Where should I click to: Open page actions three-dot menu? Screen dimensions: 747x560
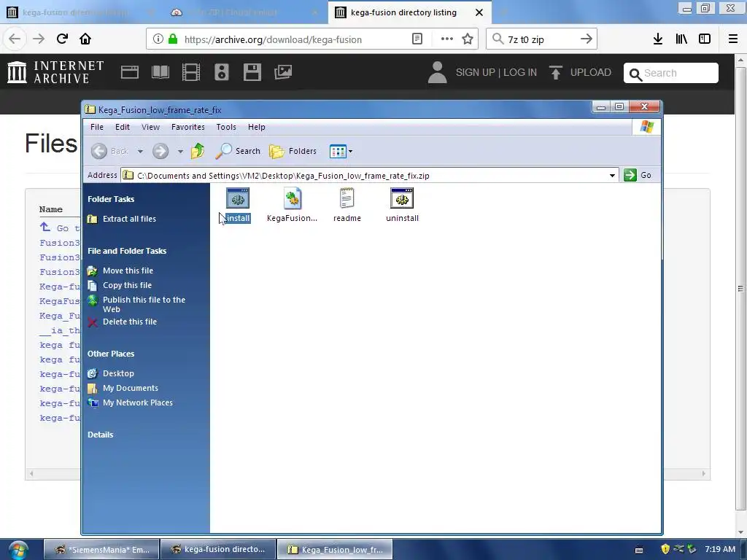(x=447, y=39)
